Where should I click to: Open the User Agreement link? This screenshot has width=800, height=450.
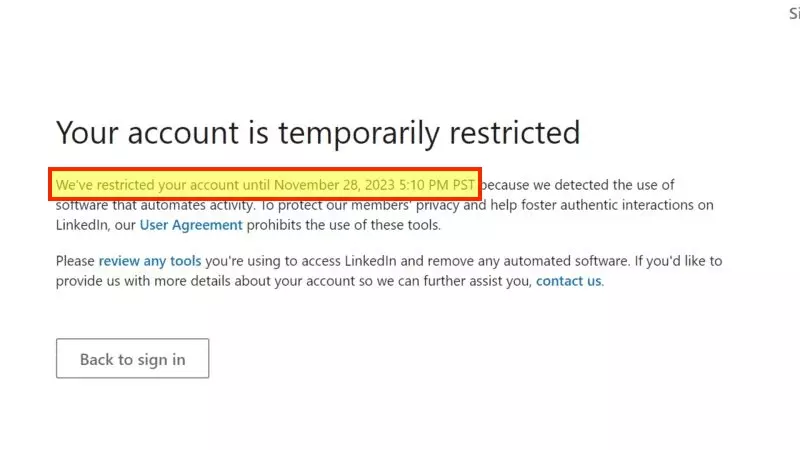click(191, 225)
